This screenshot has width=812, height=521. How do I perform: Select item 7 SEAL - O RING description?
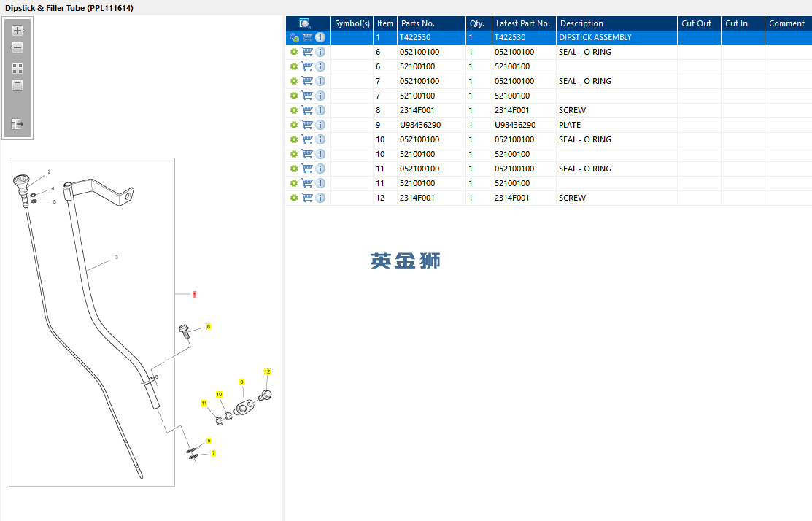(x=616, y=81)
